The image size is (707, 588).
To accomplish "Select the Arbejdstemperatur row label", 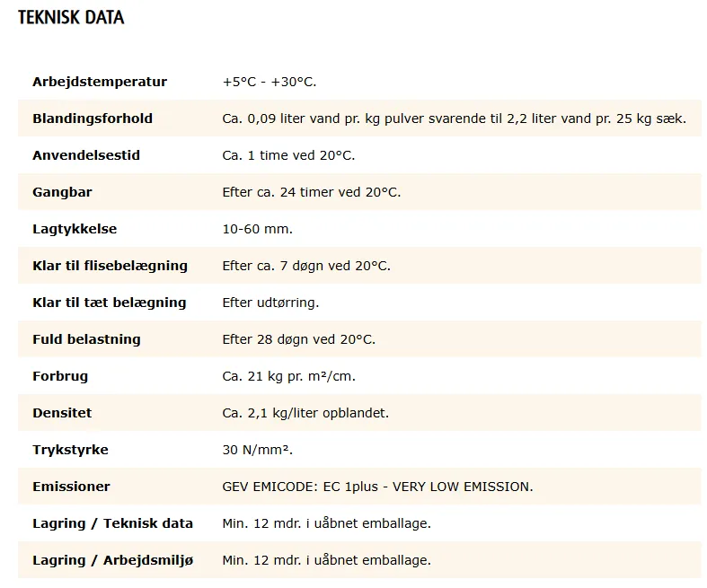I will click(x=100, y=82).
